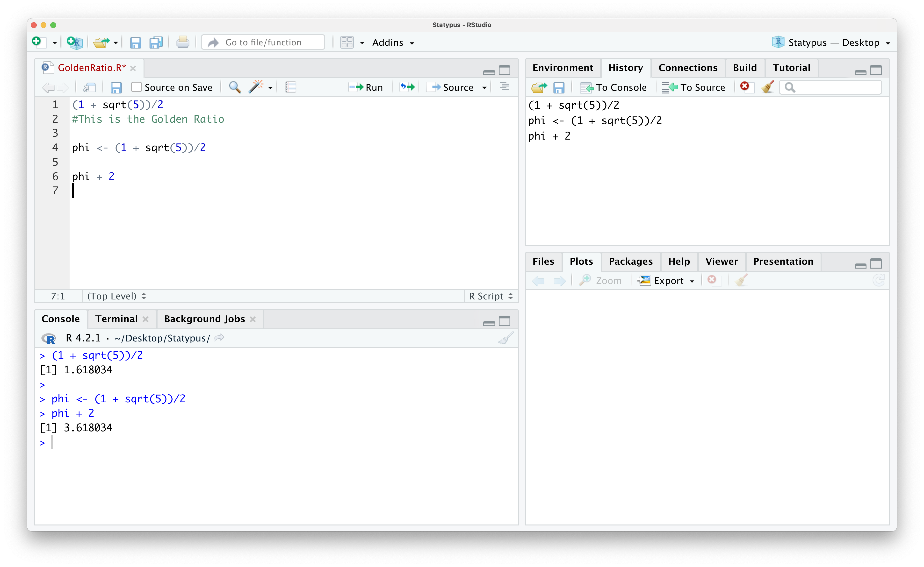Switch to the Environment tab
The image size is (924, 567).
point(562,68)
